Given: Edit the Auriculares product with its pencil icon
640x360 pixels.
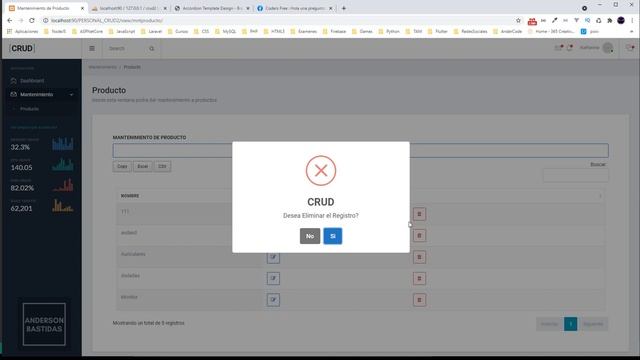Looking at the screenshot, I should (273, 257).
